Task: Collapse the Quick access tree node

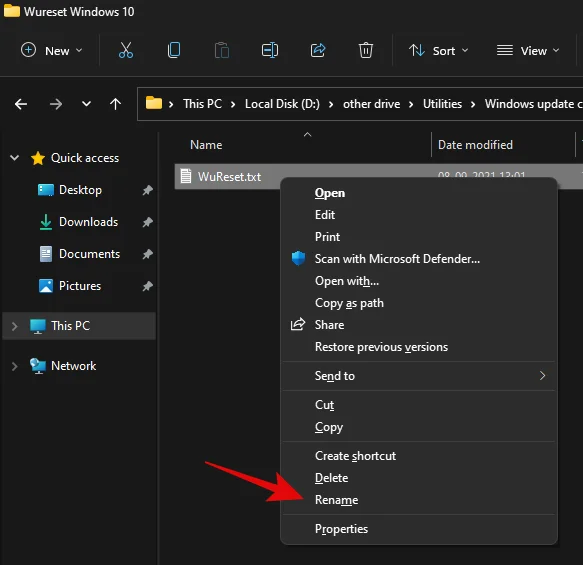Action: 15,158
